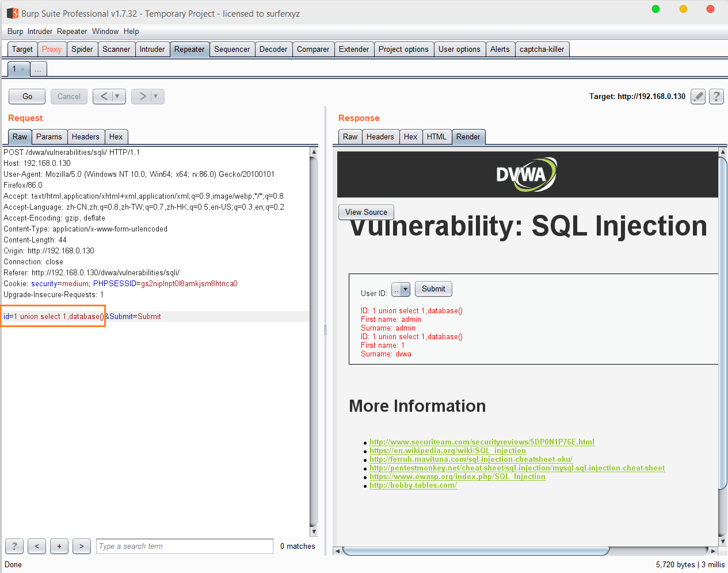Screen dimensions: 728x573
Task: Select the response HTML tab
Action: [437, 137]
